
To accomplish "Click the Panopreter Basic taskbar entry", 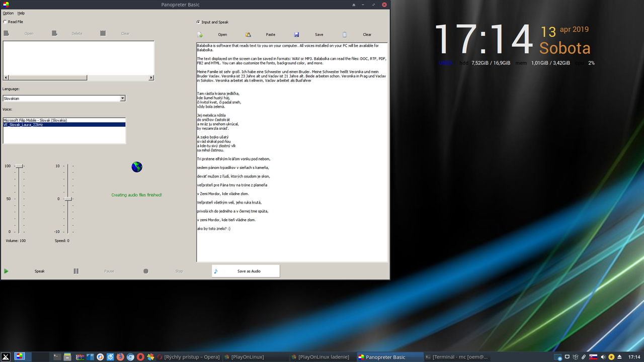I will click(389, 357).
